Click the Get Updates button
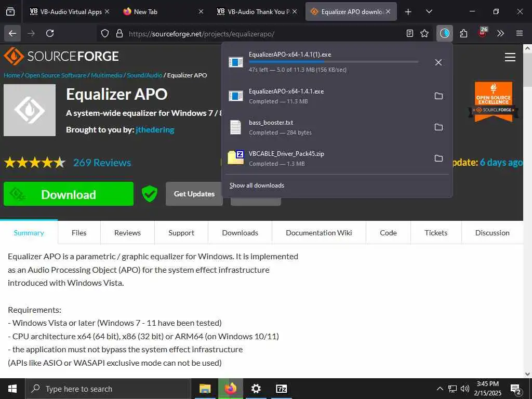532x399 pixels. [x=194, y=194]
